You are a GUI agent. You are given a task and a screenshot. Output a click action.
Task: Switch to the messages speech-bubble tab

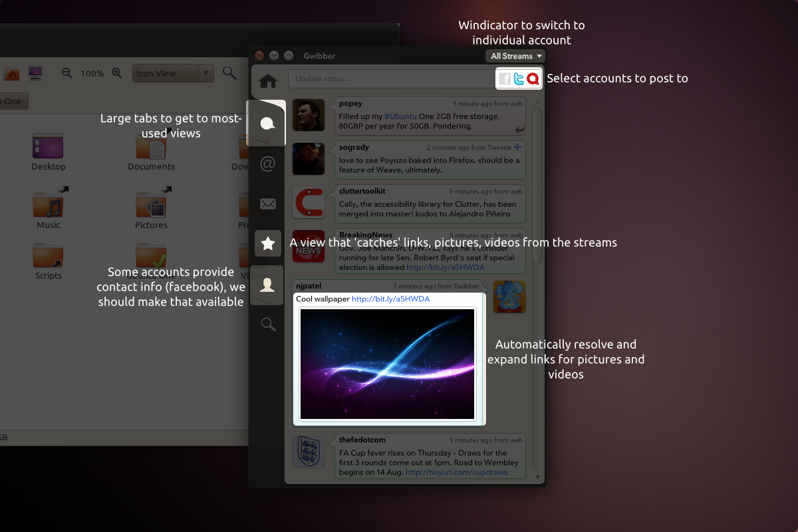pyautogui.click(x=267, y=123)
